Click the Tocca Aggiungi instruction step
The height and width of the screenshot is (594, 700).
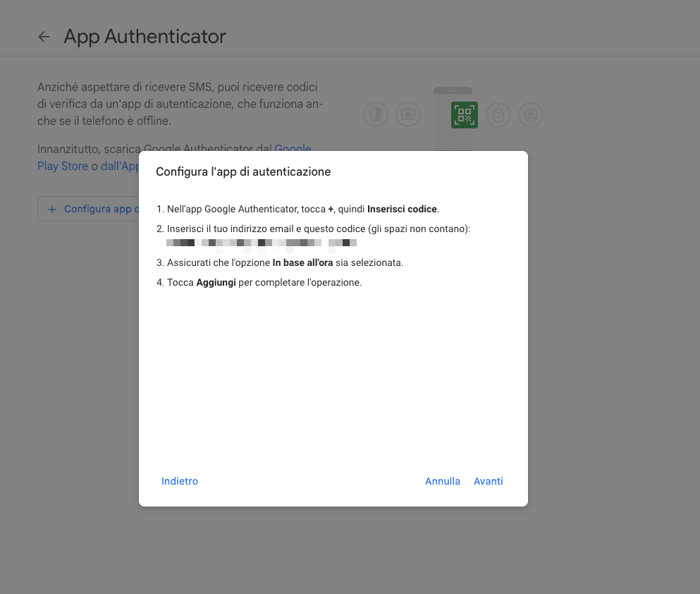click(259, 282)
